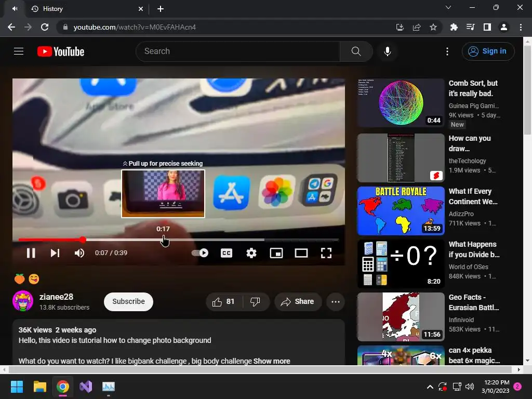Pause the video
This screenshot has width=532, height=399.
[31, 253]
